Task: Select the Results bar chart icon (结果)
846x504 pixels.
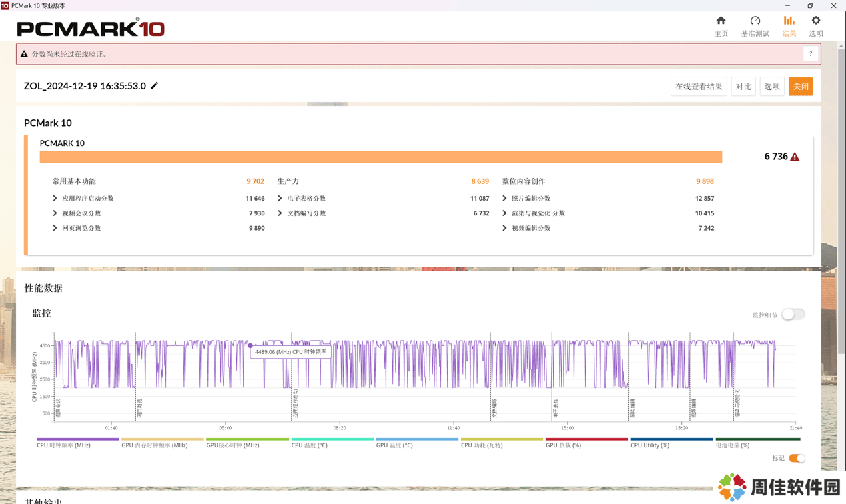Action: coord(789,21)
